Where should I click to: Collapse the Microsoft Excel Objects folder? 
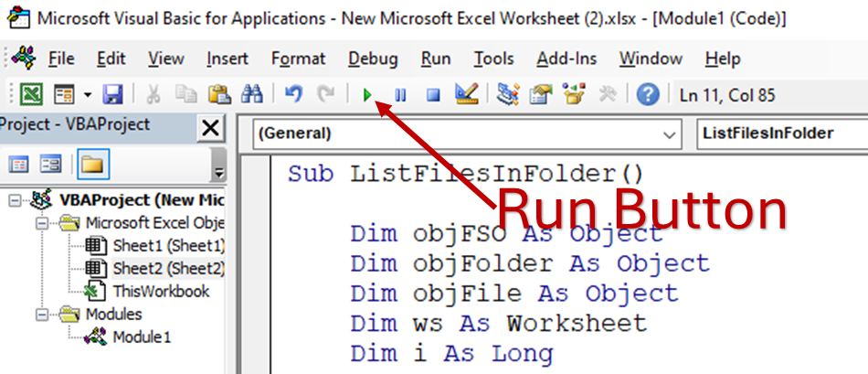[41, 224]
